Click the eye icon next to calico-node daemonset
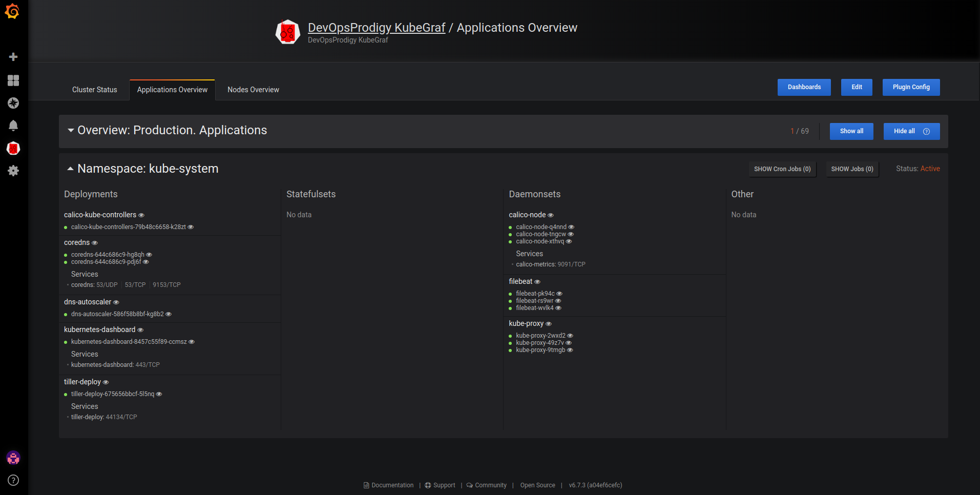The width and height of the screenshot is (980, 495). point(551,215)
